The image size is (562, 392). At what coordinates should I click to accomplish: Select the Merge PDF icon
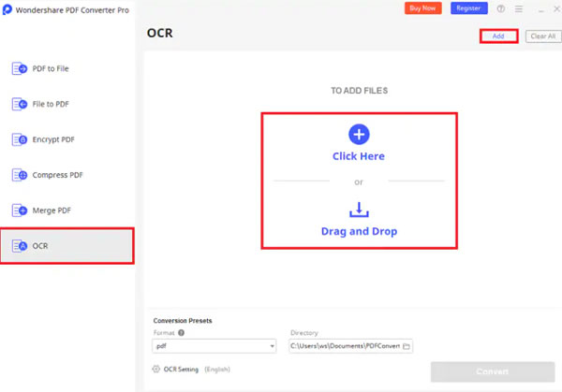coord(20,211)
